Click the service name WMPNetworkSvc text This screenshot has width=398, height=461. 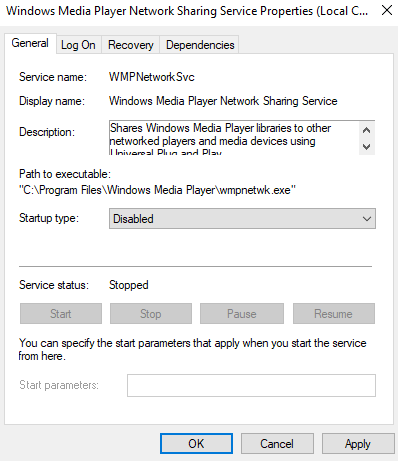(x=152, y=77)
